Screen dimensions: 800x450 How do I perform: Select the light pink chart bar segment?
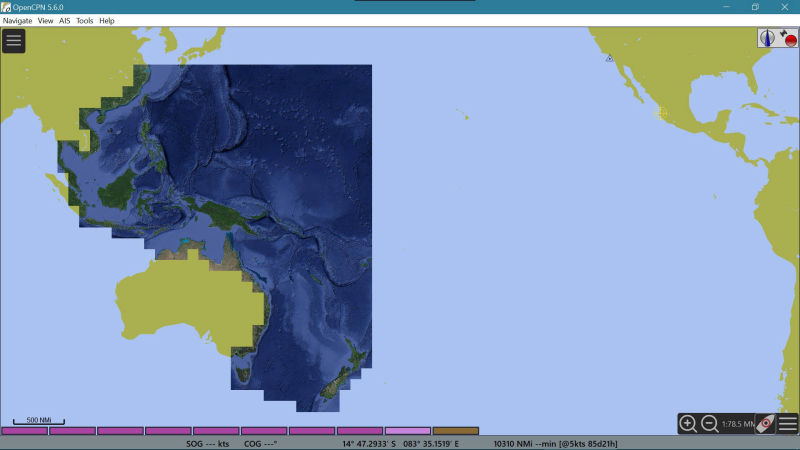[x=408, y=431]
